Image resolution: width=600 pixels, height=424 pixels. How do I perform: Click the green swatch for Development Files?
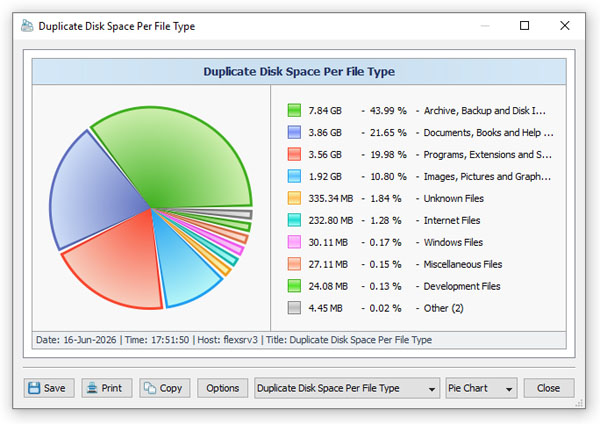tap(294, 286)
